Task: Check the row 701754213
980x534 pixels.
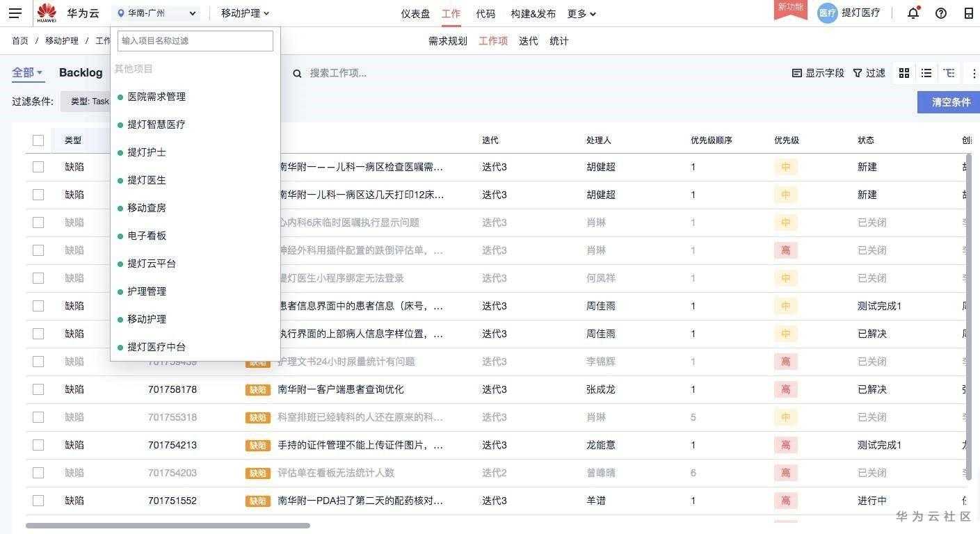Action: (x=38, y=445)
